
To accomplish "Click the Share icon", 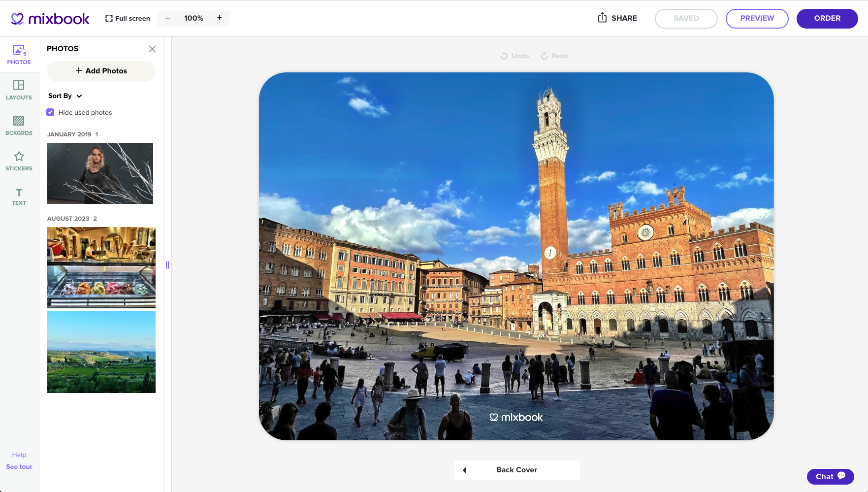I will (602, 18).
